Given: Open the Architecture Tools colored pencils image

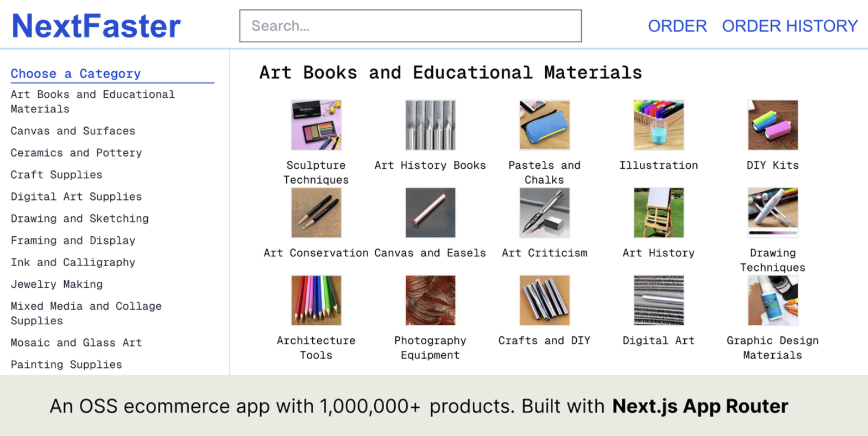Looking at the screenshot, I should [x=316, y=300].
